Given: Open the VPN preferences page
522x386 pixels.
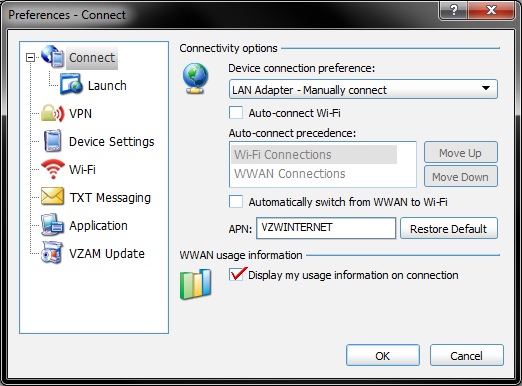Looking at the screenshot, I should [80, 114].
